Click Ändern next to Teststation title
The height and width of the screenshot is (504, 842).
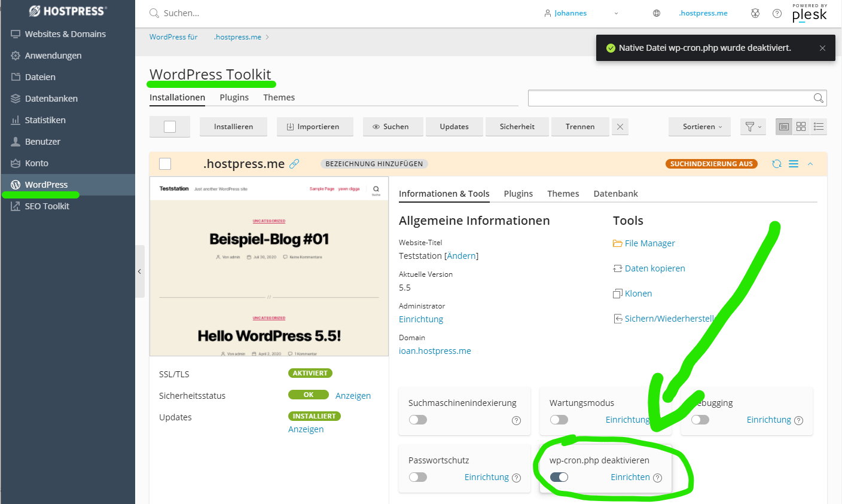(x=462, y=256)
